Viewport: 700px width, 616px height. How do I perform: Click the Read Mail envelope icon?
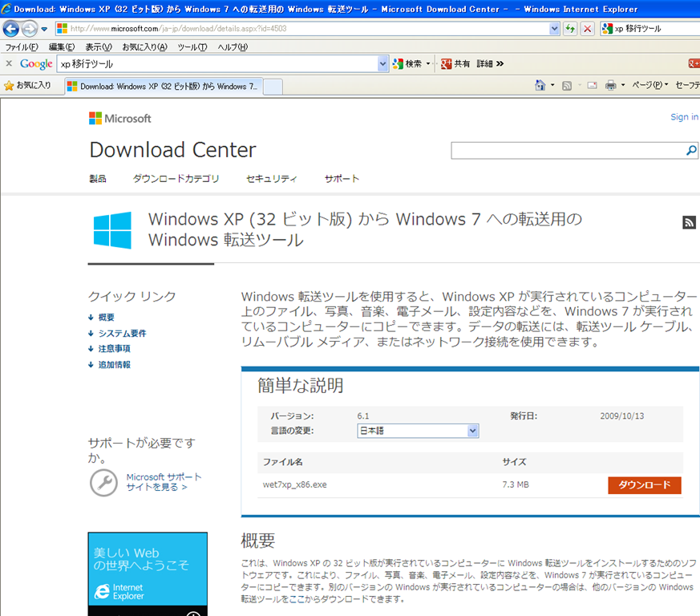point(593,85)
